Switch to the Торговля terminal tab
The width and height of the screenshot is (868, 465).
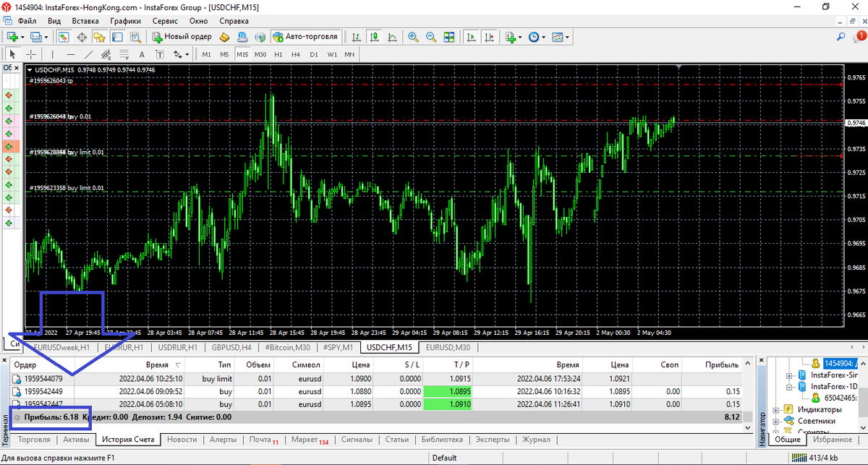(x=34, y=439)
